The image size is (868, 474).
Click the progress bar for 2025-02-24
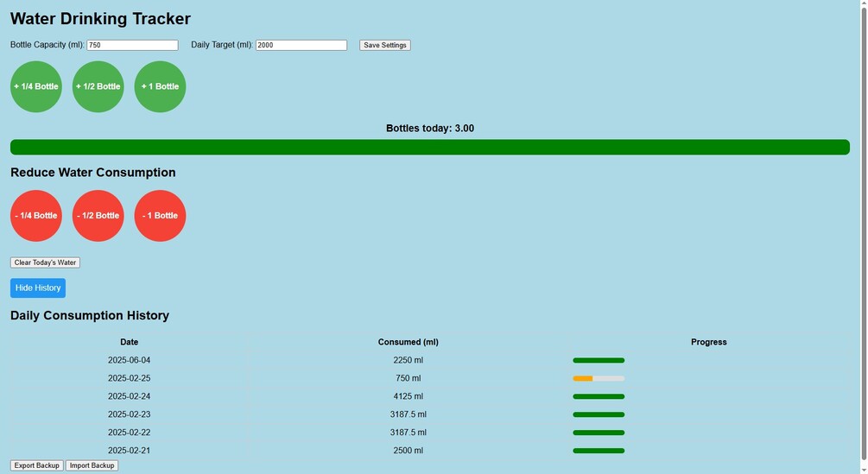[x=599, y=396]
